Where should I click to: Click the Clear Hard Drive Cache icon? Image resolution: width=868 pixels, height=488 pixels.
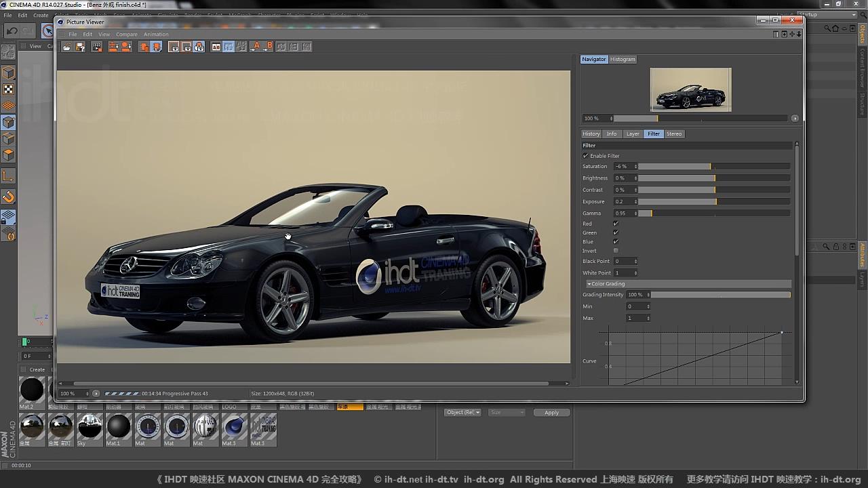point(126,47)
